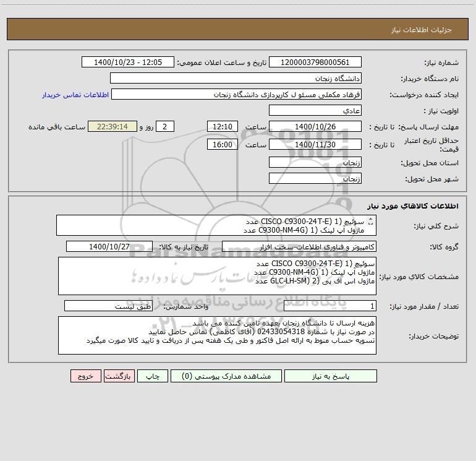This screenshot has height=461, width=476.
Task: Click the label توضیحات خریدار
Action: point(433,337)
